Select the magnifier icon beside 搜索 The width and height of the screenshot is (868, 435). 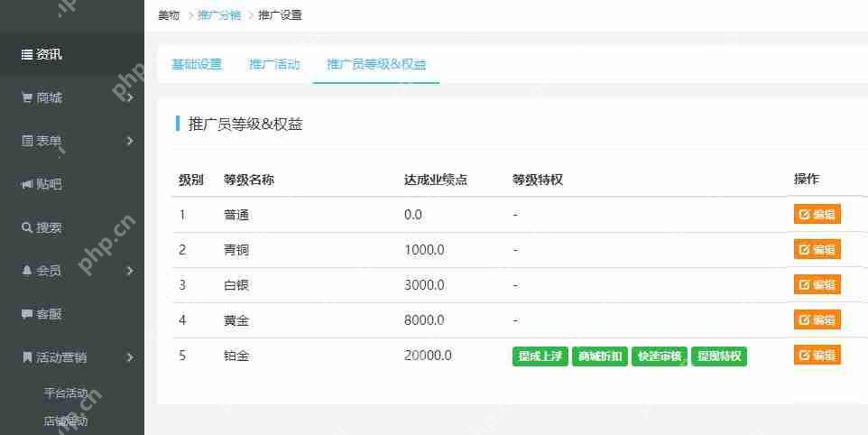click(26, 227)
